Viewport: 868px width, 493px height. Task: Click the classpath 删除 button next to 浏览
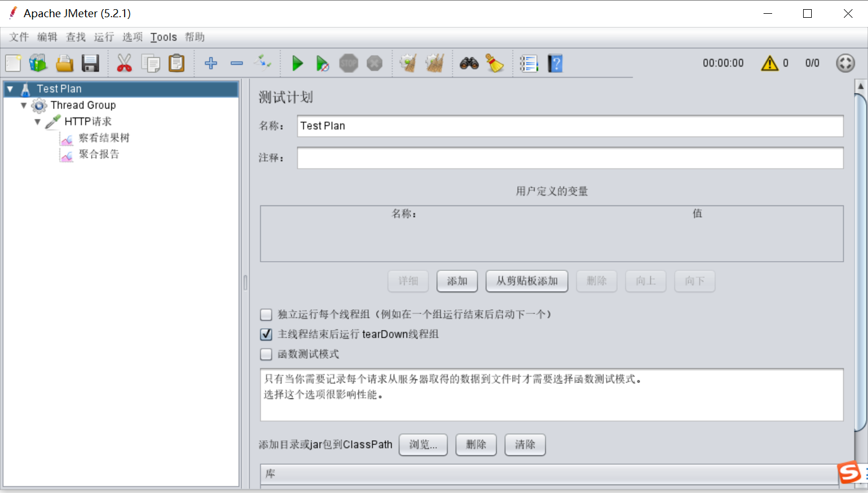[x=476, y=445]
